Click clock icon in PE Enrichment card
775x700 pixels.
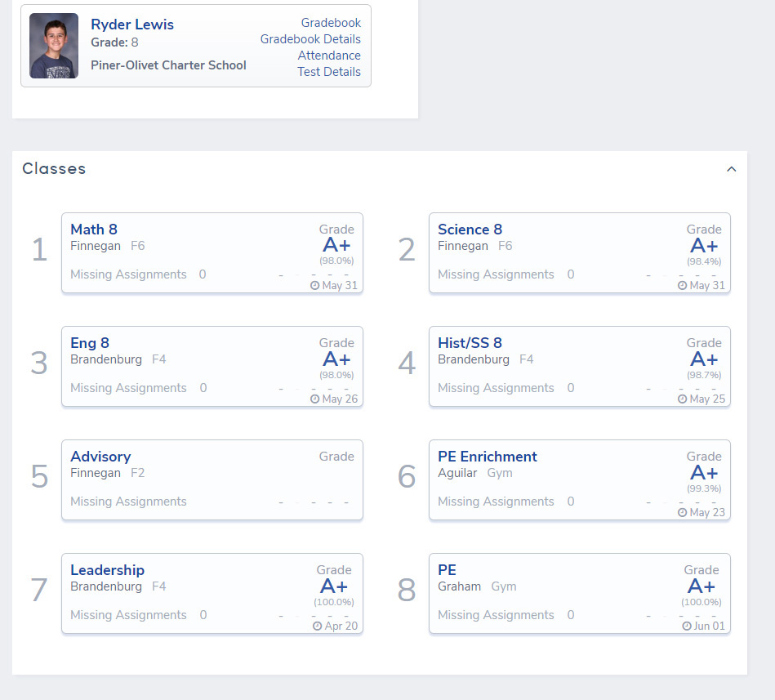[x=683, y=513]
